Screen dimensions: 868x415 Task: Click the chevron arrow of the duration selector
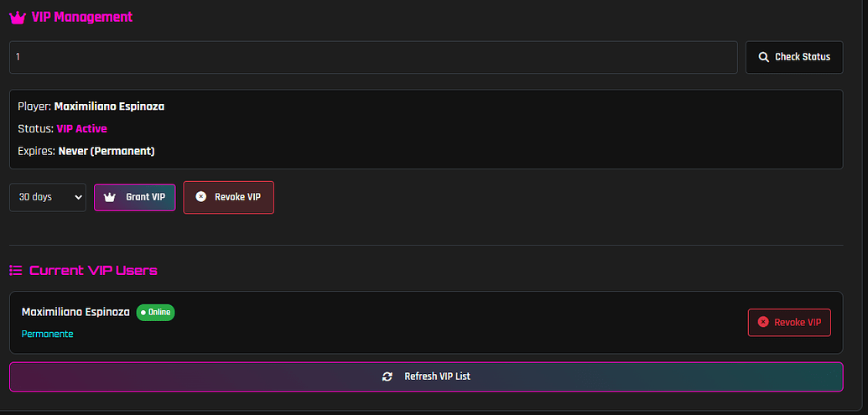pos(79,197)
